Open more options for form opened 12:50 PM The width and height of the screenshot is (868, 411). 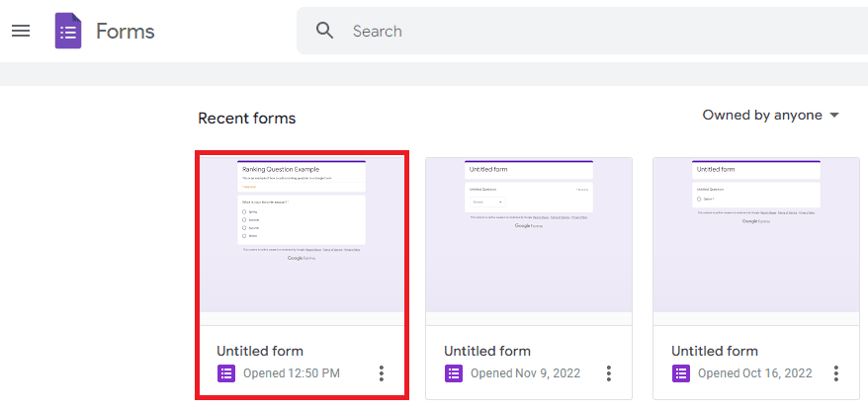tap(382, 373)
